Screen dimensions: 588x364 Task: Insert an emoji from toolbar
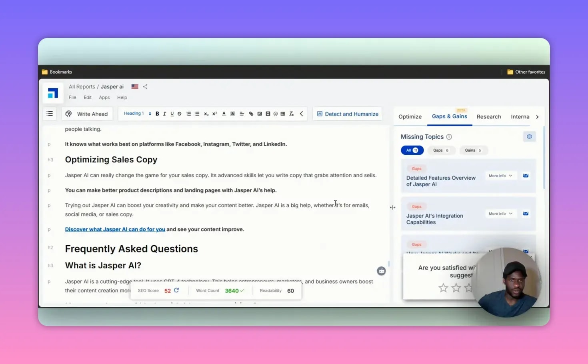pos(276,114)
